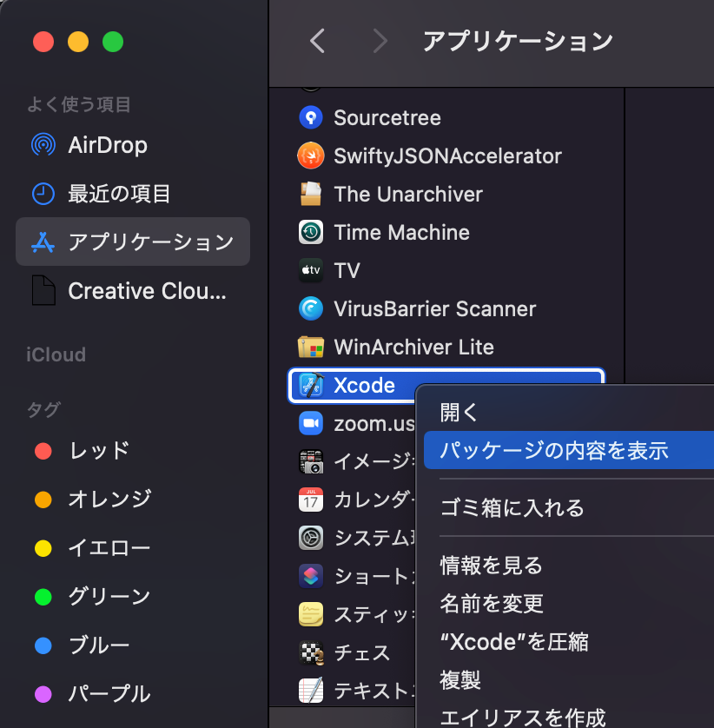
Task: Select the TV file name
Action: point(347,271)
